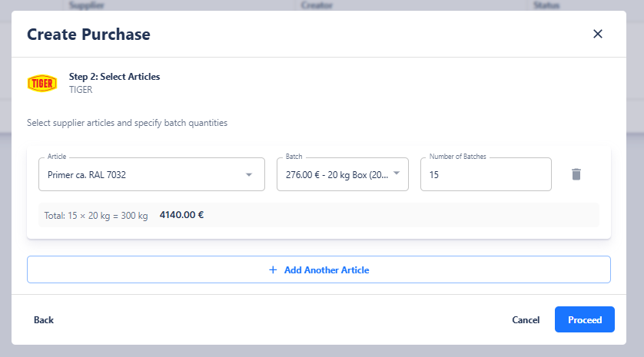This screenshot has height=357, width=644.
Task: Delete the Primer article row with trash icon
Action: pyautogui.click(x=576, y=174)
